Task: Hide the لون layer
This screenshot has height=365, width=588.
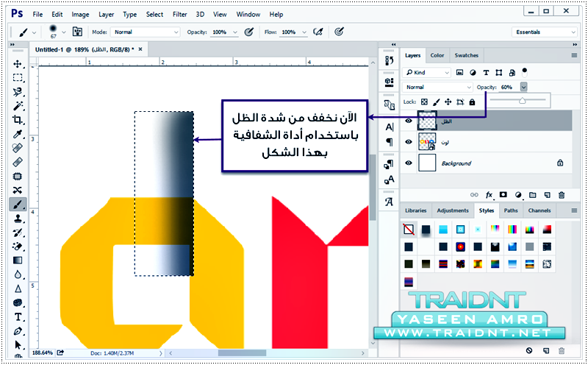Action: coord(409,142)
